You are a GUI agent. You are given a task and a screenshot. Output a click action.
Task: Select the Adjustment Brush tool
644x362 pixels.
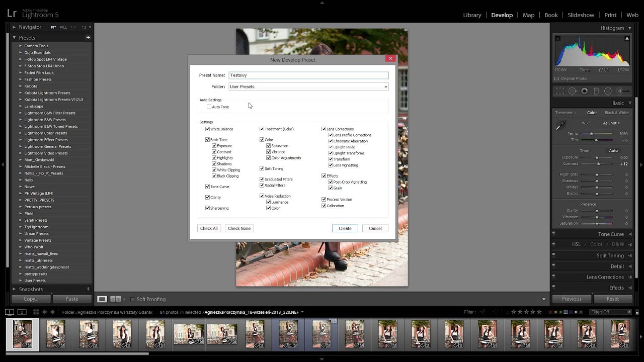pos(623,91)
